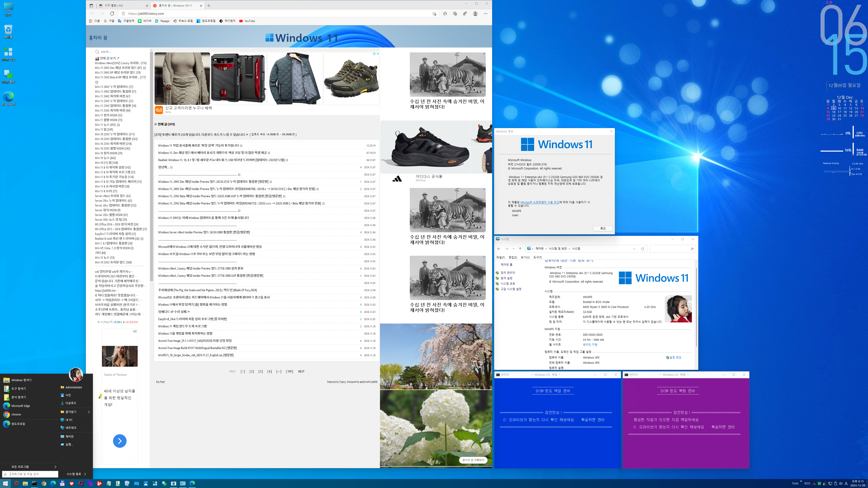The image size is (868, 488).
Task: Open the 전체 글 보기 sidebar link
Action: 107,58
